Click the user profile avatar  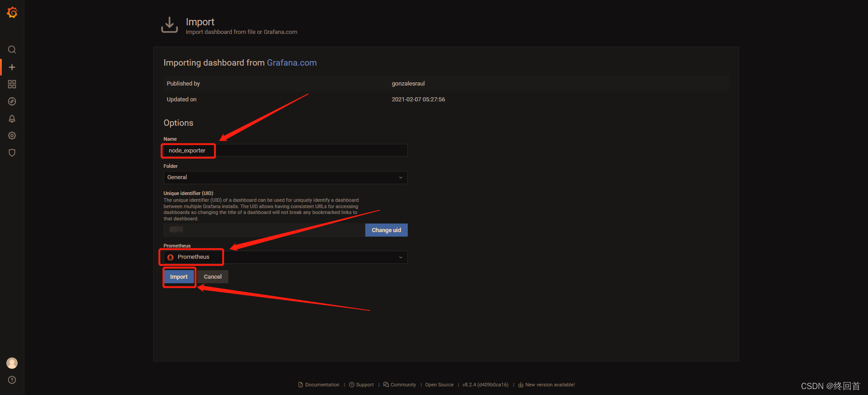coord(12,363)
